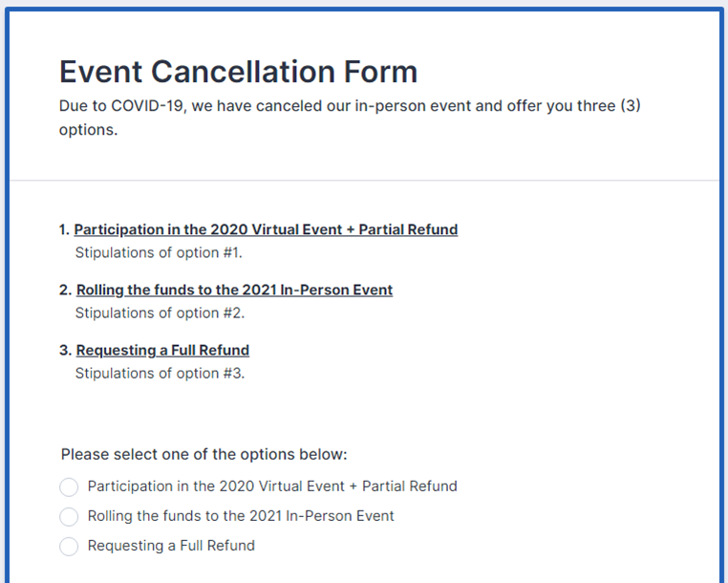The image size is (728, 583).
Task: Click the list number 1 before Participation link
Action: point(64,229)
